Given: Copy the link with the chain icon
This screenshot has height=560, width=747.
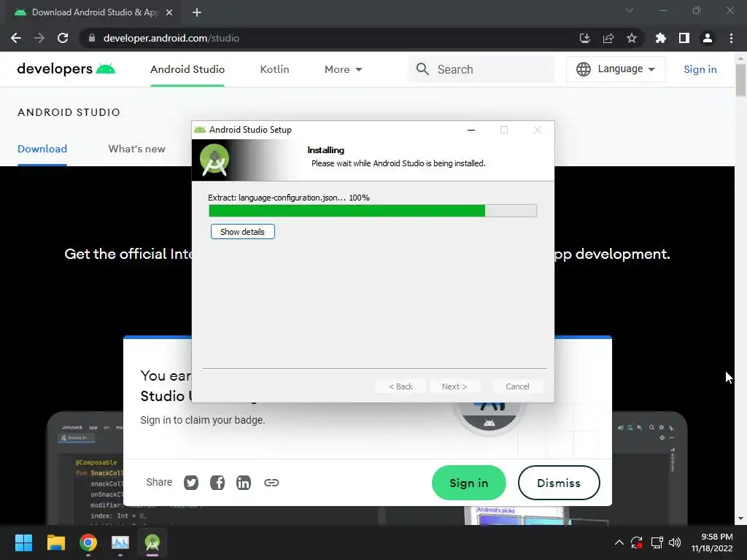Looking at the screenshot, I should pos(271,483).
